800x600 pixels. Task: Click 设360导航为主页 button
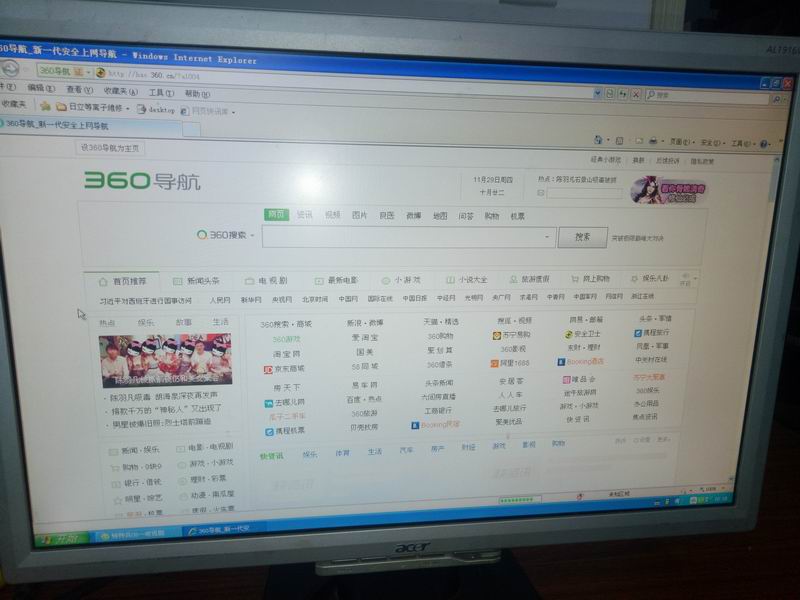coord(110,148)
